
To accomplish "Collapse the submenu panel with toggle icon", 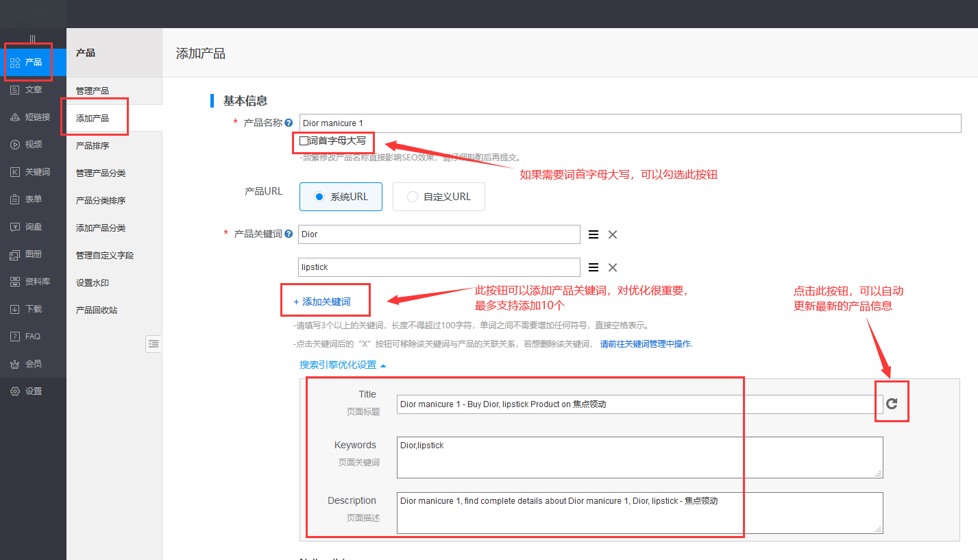I will [154, 343].
